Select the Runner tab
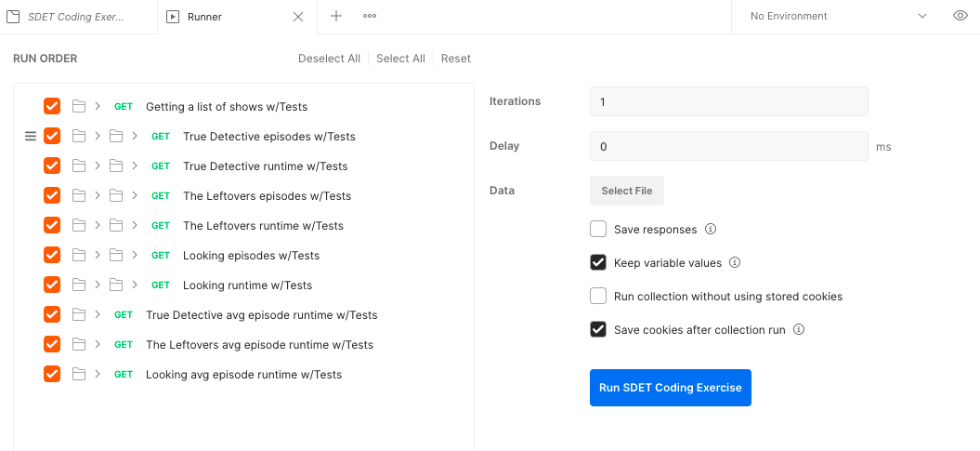Screen dimensions: 980x451 (238, 17)
